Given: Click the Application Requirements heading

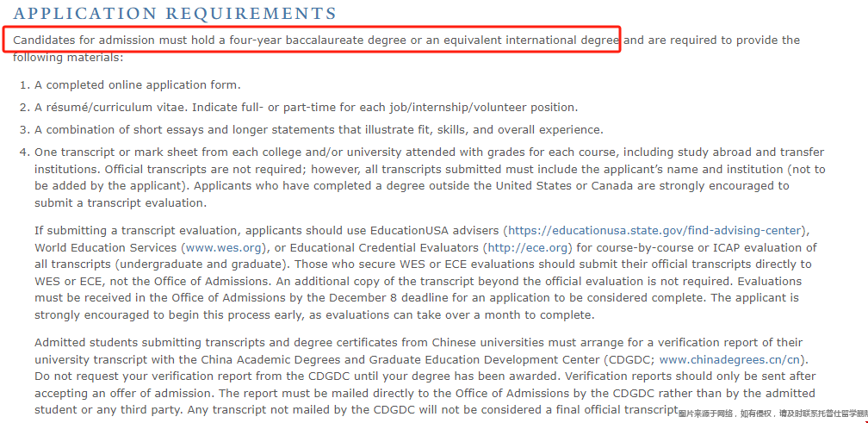Looking at the screenshot, I should (175, 14).
